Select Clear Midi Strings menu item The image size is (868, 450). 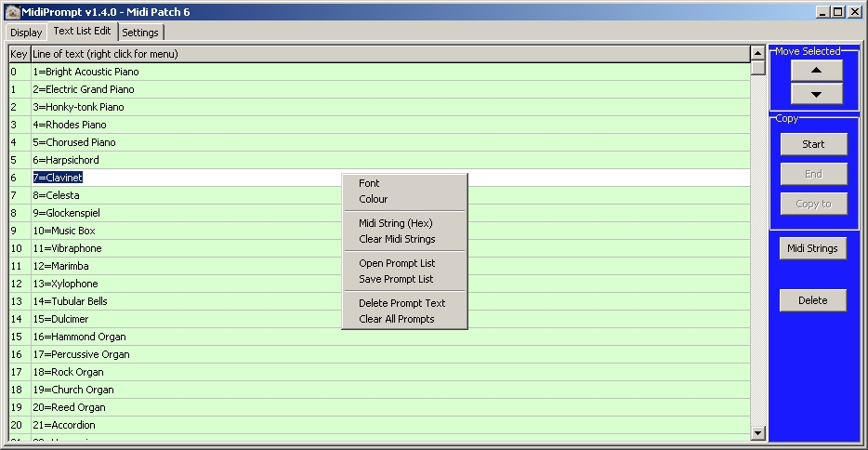(397, 239)
